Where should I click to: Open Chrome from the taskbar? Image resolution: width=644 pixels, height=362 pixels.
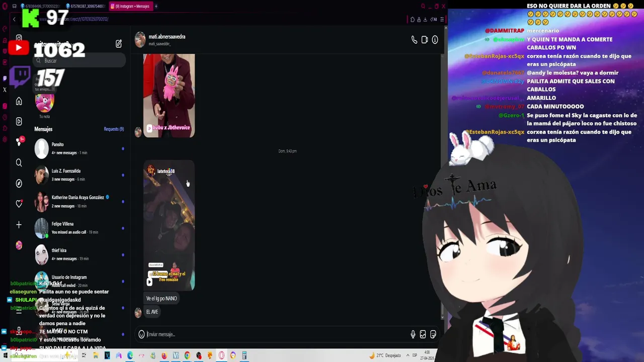click(187, 355)
